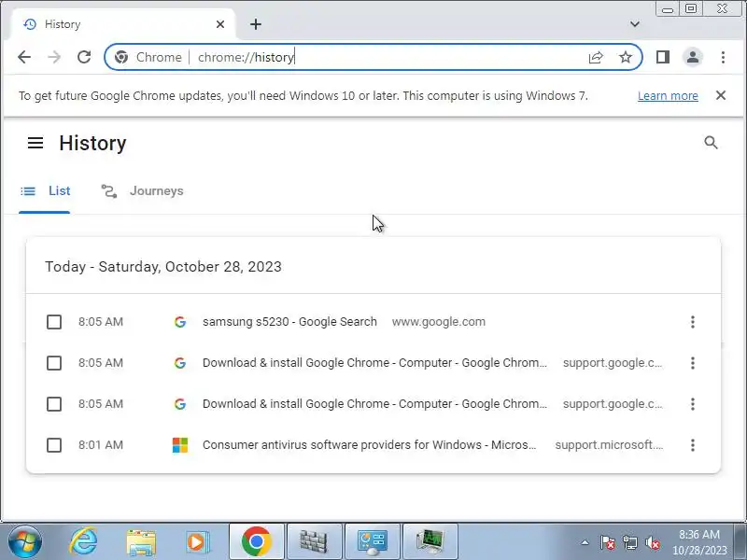Show hidden tray icons arrow
Image resolution: width=747 pixels, height=560 pixels.
tap(585, 542)
